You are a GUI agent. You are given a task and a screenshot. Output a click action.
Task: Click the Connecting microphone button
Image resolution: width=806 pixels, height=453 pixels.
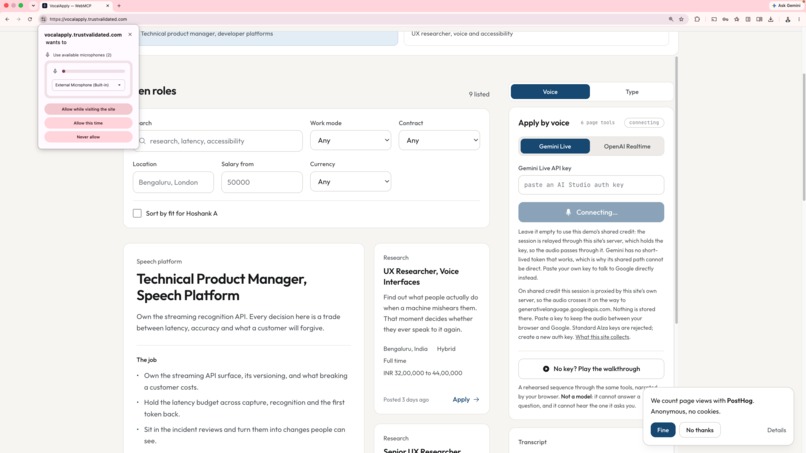[591, 212]
